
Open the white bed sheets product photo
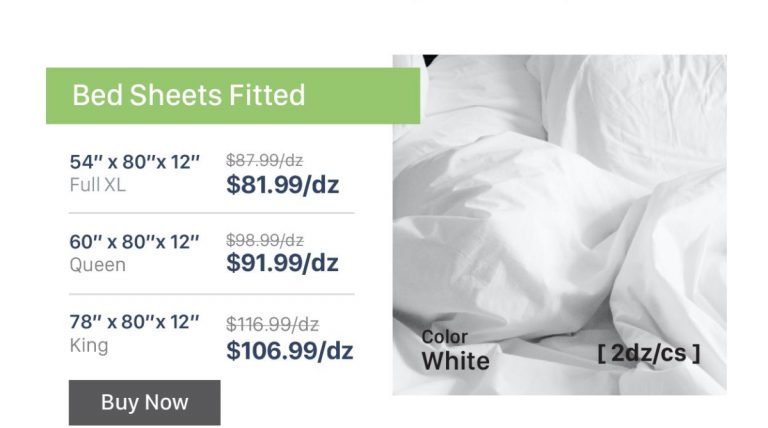point(560,200)
